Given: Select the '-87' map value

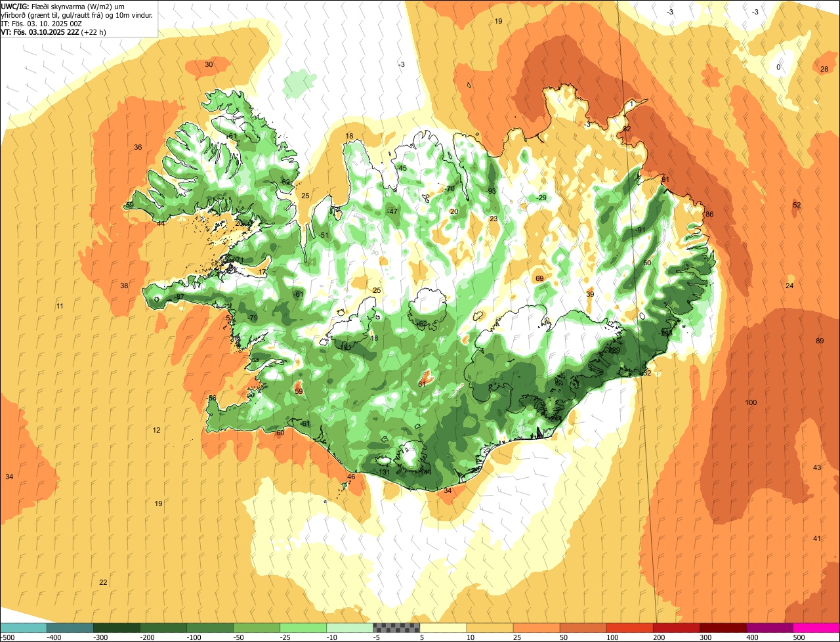Looking at the screenshot, I should pos(179,297).
